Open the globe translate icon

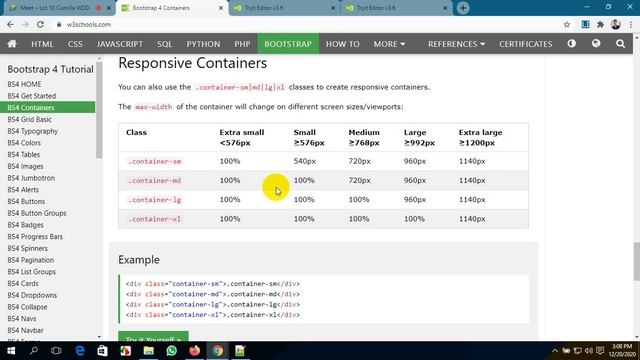tap(596, 43)
